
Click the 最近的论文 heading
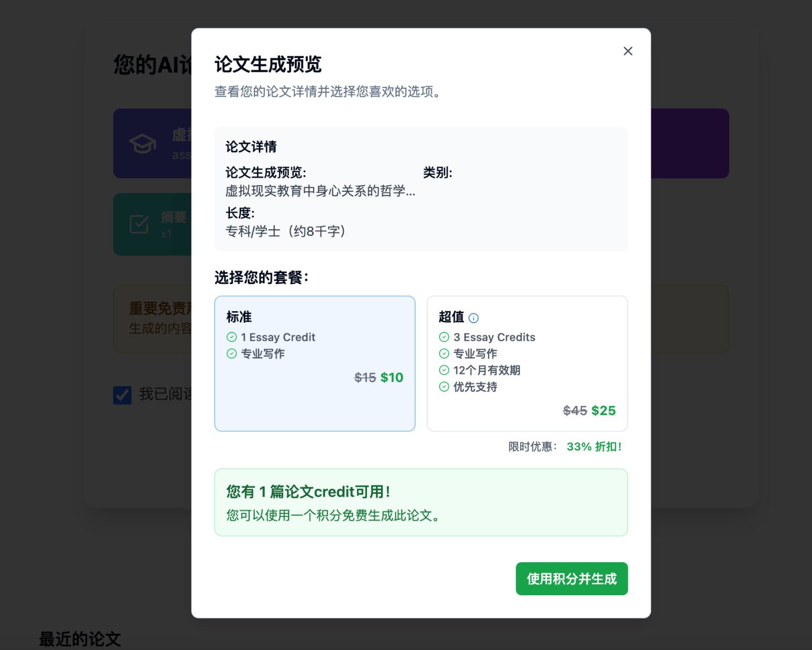pyautogui.click(x=79, y=639)
